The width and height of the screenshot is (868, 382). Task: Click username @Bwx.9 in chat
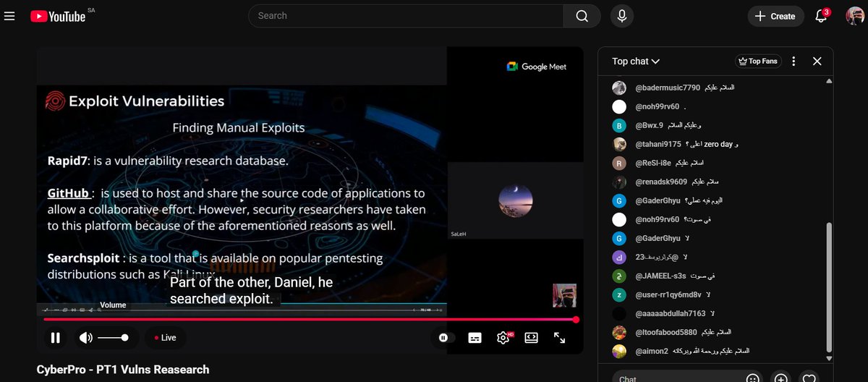pos(650,125)
